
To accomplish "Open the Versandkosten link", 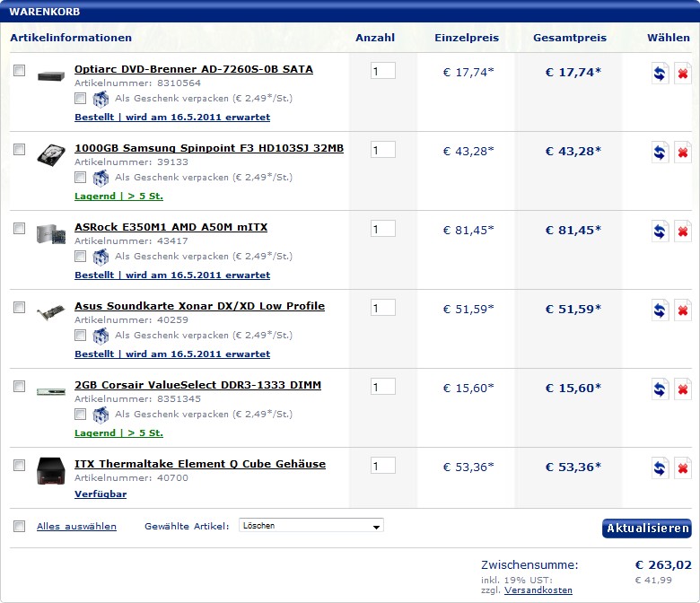I will (538, 590).
